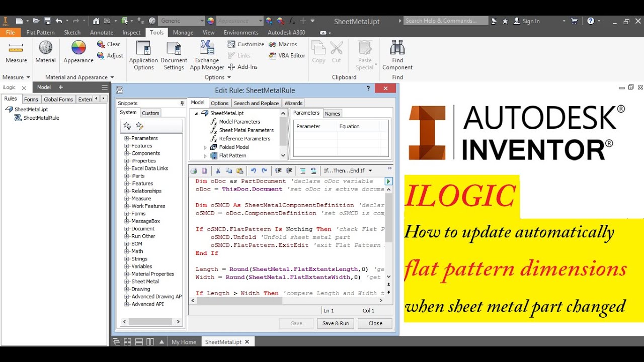The height and width of the screenshot is (362, 644).
Task: Click the Filter snippets star icon
Action: point(127,126)
